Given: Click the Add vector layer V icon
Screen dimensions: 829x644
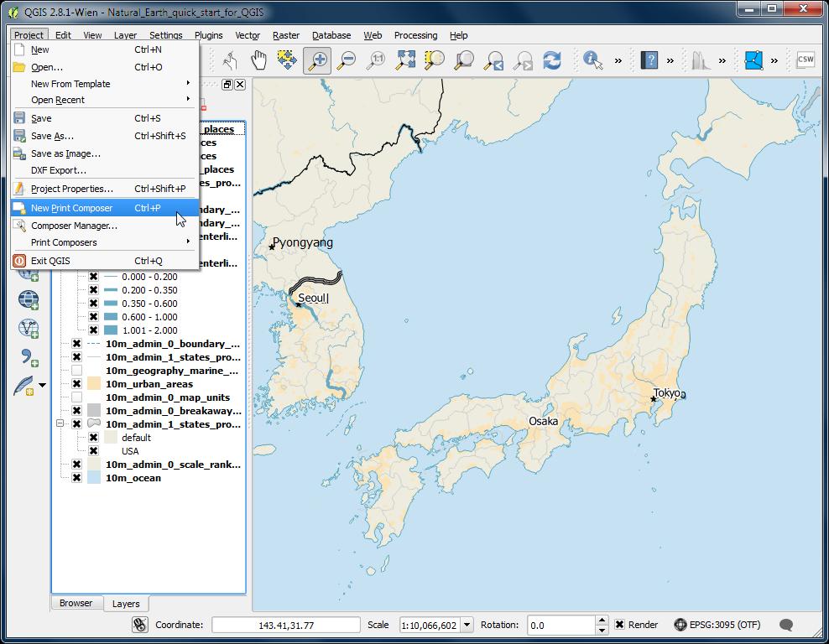Looking at the screenshot, I should tap(29, 329).
